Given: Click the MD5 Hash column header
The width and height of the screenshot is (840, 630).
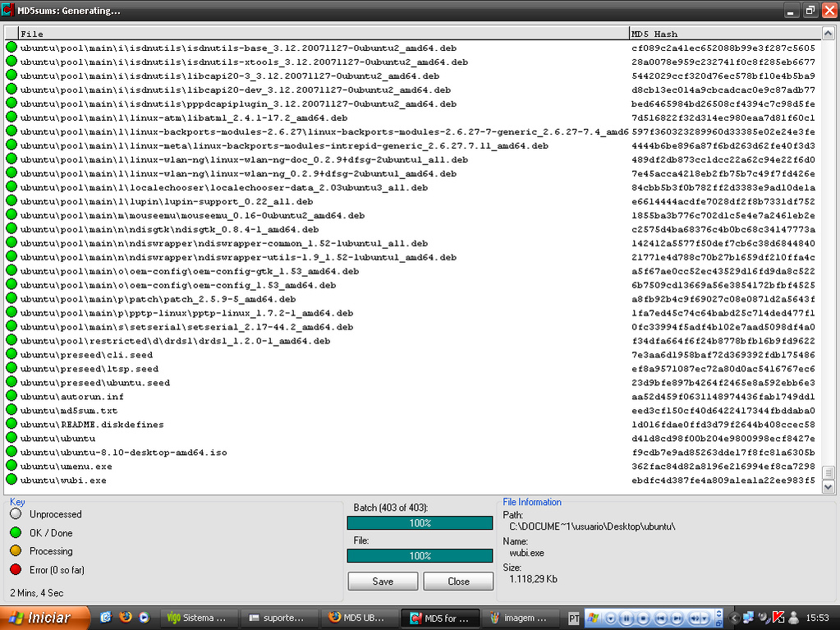Looking at the screenshot, I should (x=725, y=33).
